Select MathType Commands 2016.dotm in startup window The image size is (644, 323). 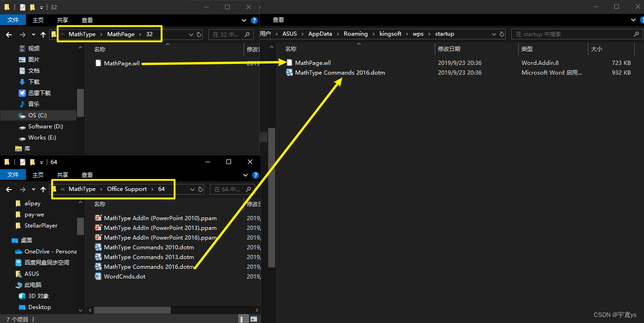[340, 73]
